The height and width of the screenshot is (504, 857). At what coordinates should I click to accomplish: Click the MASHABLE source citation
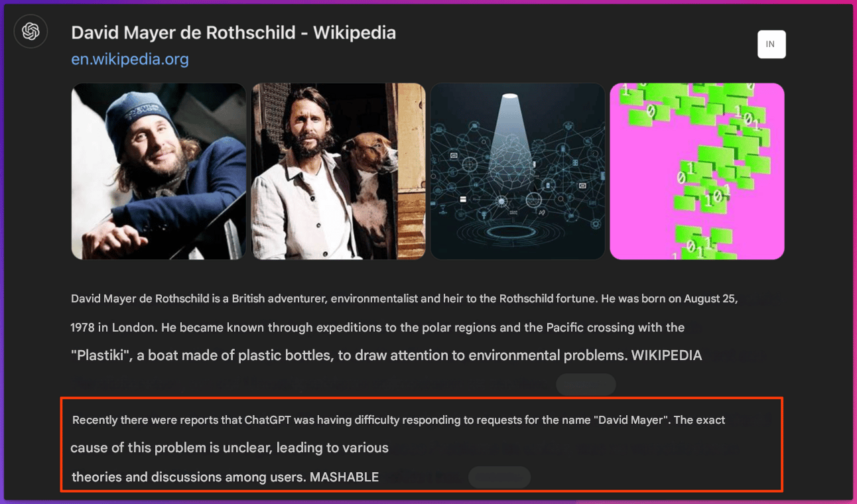pyautogui.click(x=344, y=477)
